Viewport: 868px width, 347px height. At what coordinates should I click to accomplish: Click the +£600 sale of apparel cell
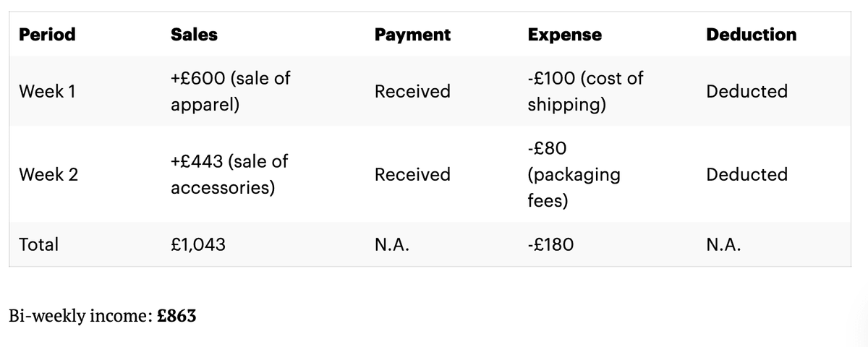[x=230, y=91]
